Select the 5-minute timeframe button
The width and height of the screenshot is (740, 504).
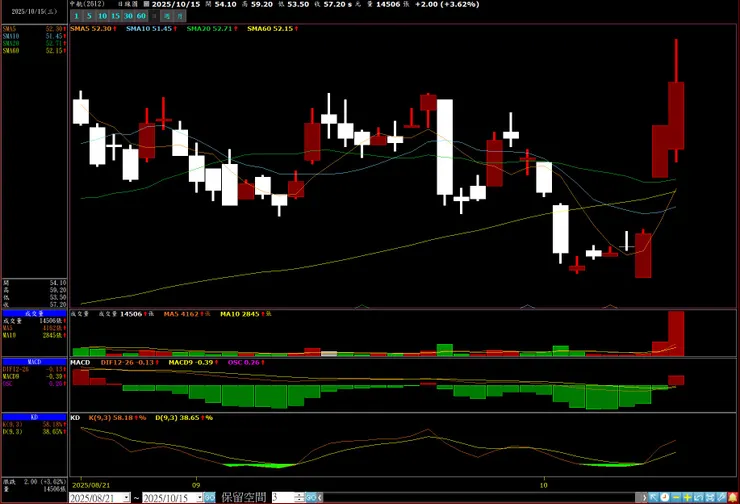click(89, 16)
